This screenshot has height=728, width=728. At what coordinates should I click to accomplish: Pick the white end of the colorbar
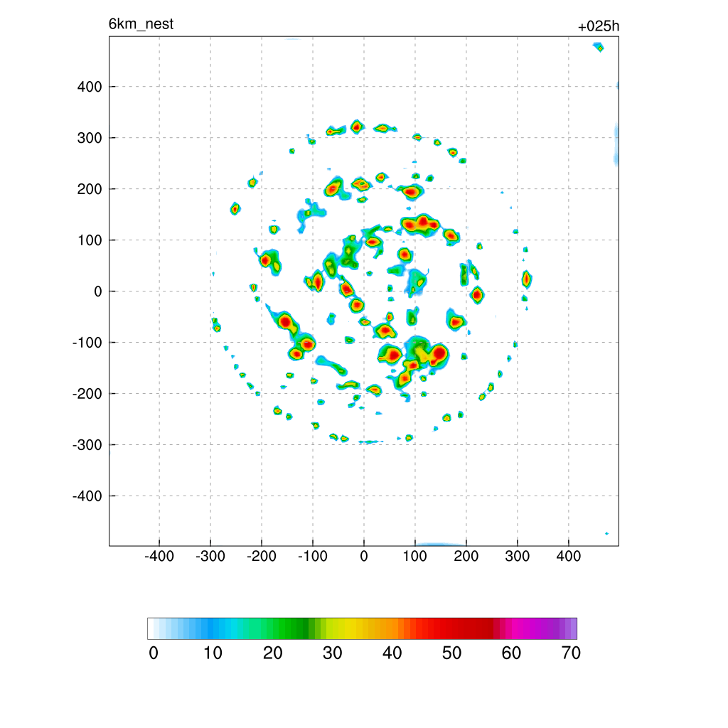coord(151,628)
